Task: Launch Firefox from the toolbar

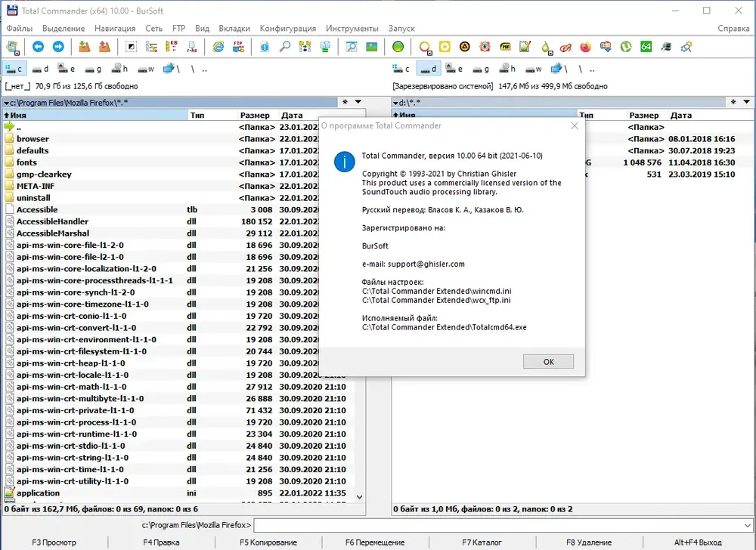Action: [x=585, y=47]
